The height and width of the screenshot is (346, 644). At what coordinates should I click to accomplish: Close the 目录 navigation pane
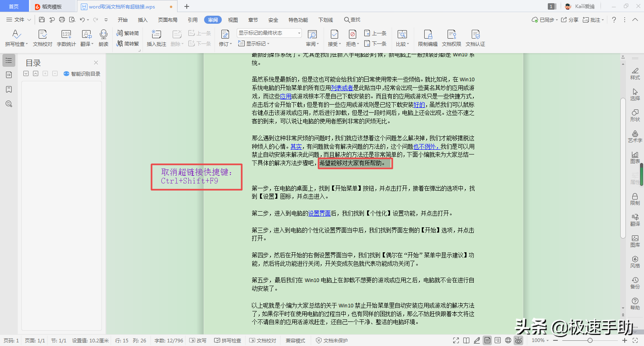coord(96,62)
